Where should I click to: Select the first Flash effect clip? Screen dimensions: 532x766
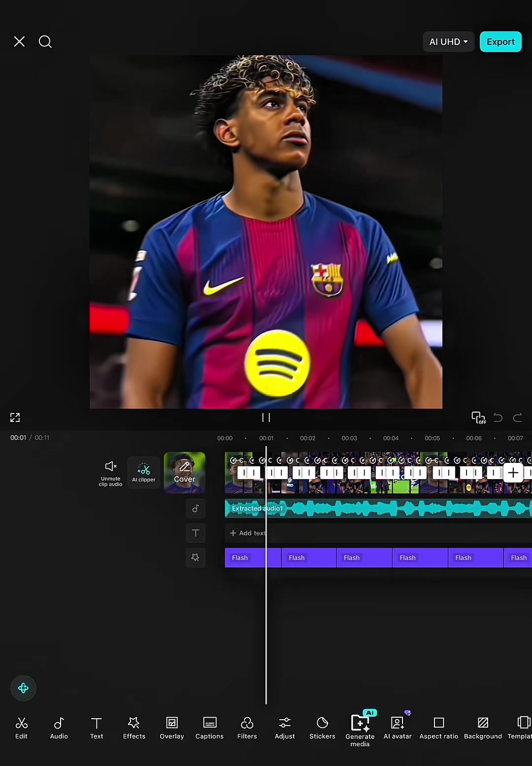pyautogui.click(x=253, y=557)
